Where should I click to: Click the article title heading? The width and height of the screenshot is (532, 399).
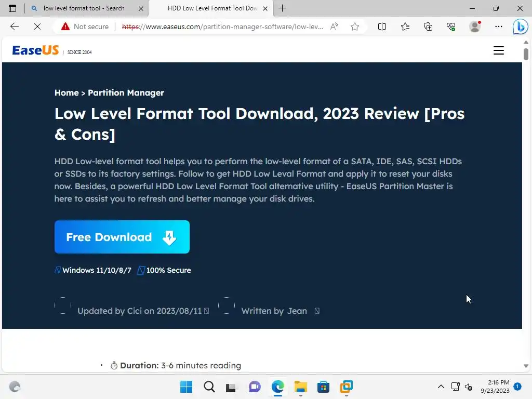pyautogui.click(x=259, y=124)
